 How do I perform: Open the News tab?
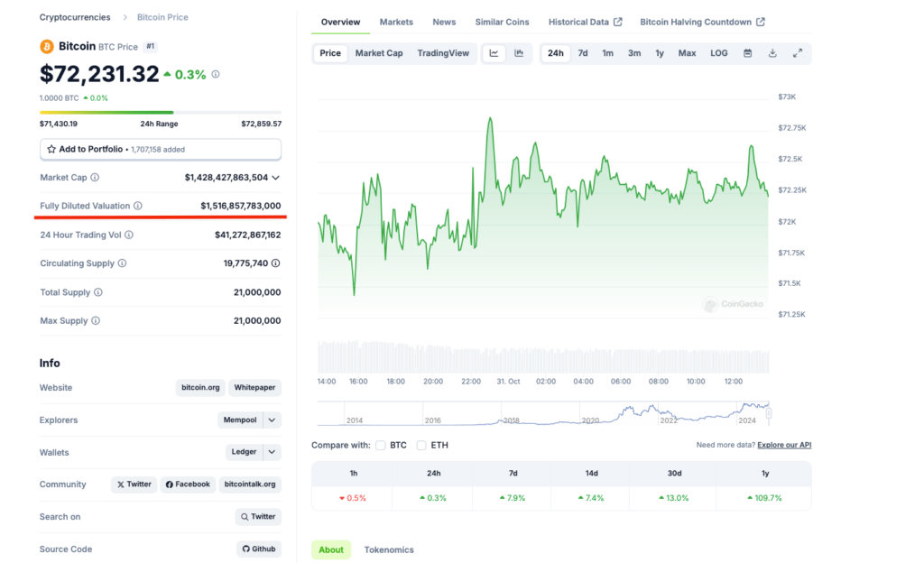(x=444, y=22)
